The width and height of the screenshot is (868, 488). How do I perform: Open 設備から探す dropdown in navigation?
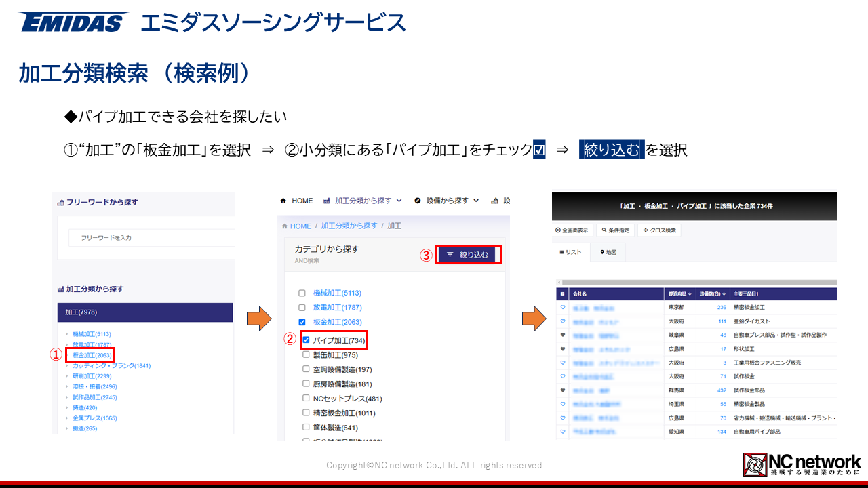pyautogui.click(x=447, y=201)
